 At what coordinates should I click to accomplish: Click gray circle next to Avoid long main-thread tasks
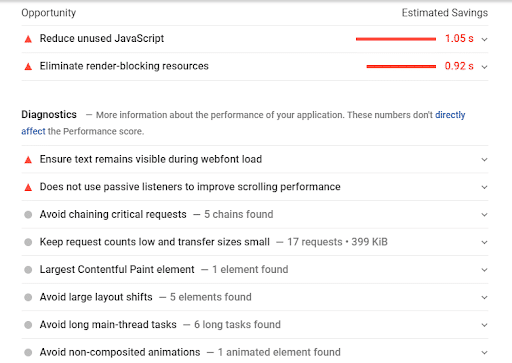click(28, 325)
